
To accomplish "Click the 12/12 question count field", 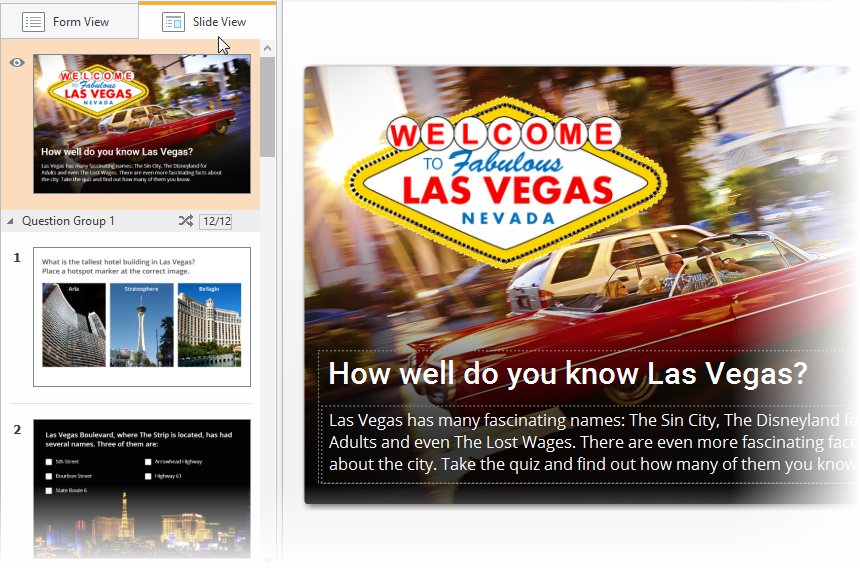I will pyautogui.click(x=215, y=221).
